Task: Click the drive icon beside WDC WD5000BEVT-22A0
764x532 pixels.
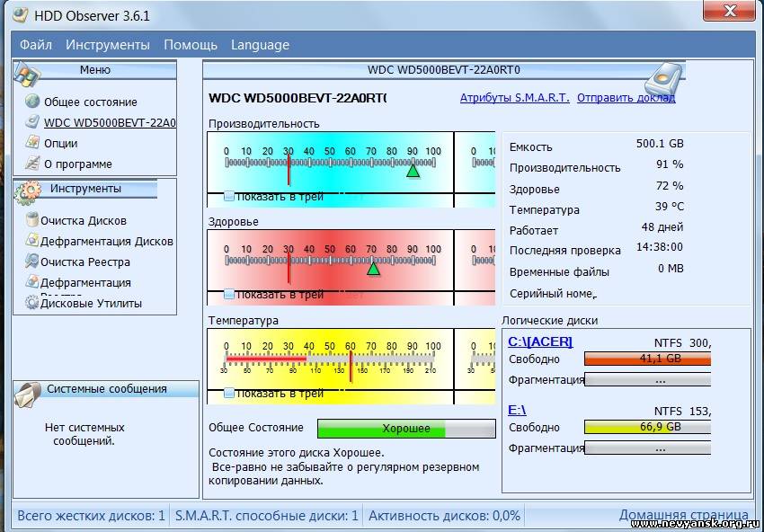Action: pyautogui.click(x=32, y=121)
